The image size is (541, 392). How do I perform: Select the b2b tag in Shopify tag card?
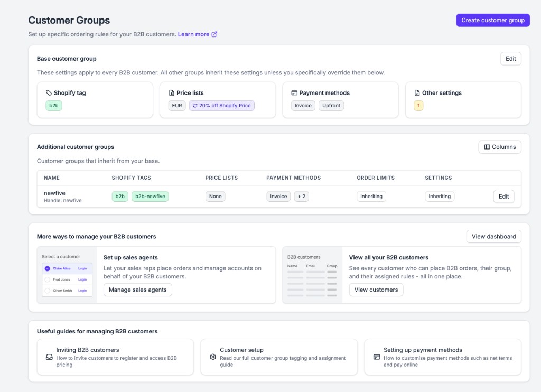point(54,106)
